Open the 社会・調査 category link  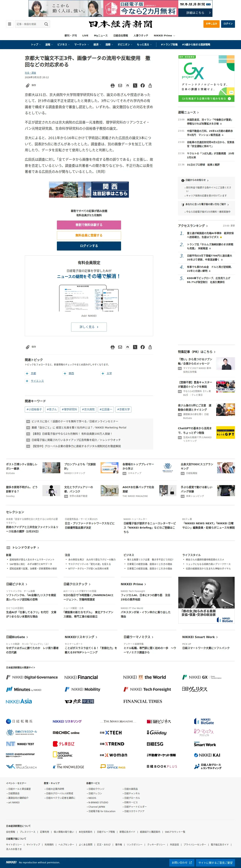(30, 73)
